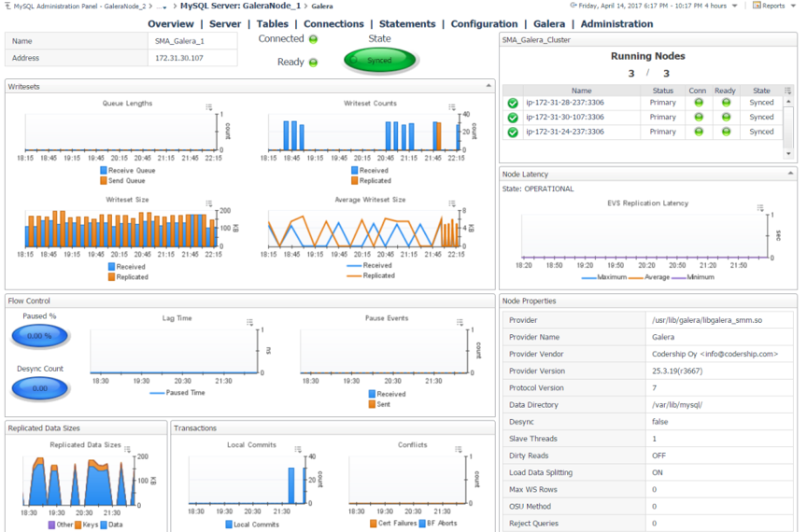The width and height of the screenshot is (807, 532).
Task: Switch to the Statements tab
Action: (x=407, y=24)
